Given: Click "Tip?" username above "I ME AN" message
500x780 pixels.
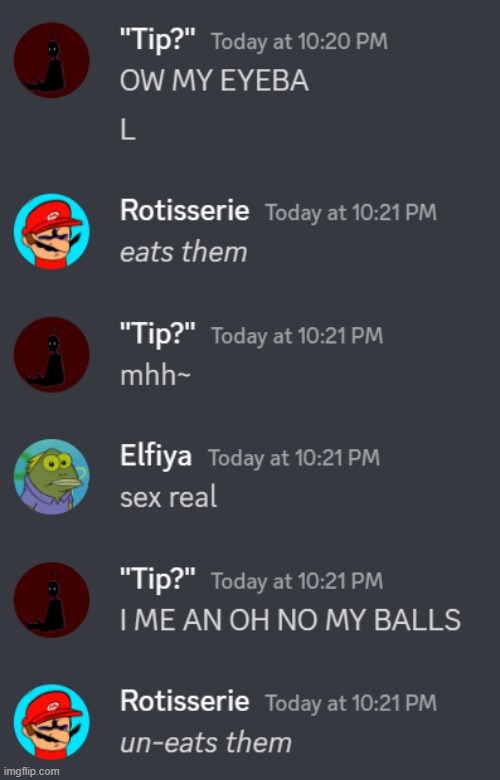Looking at the screenshot, I should coord(158,579).
